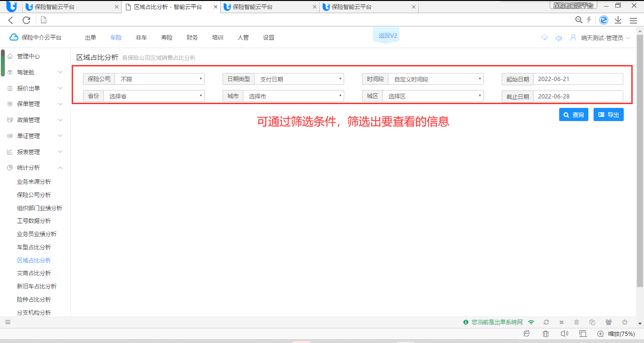Click the status bar refresh arrows icon

click(x=546, y=322)
